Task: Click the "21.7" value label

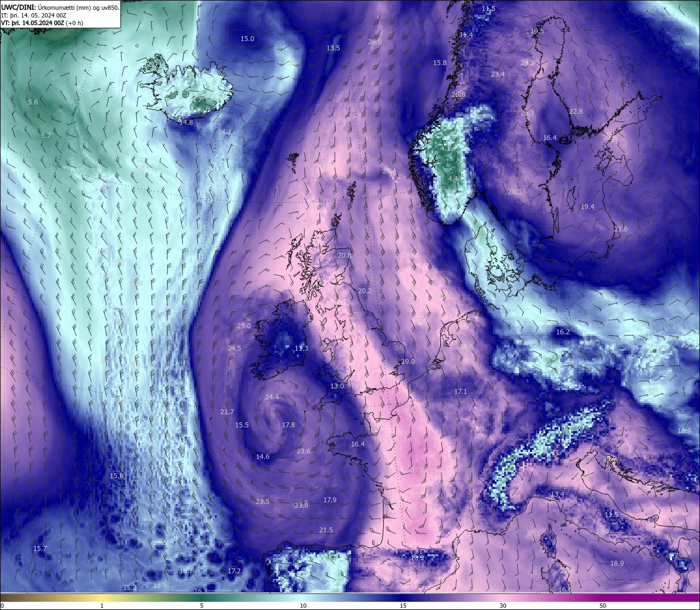Action: [227, 412]
